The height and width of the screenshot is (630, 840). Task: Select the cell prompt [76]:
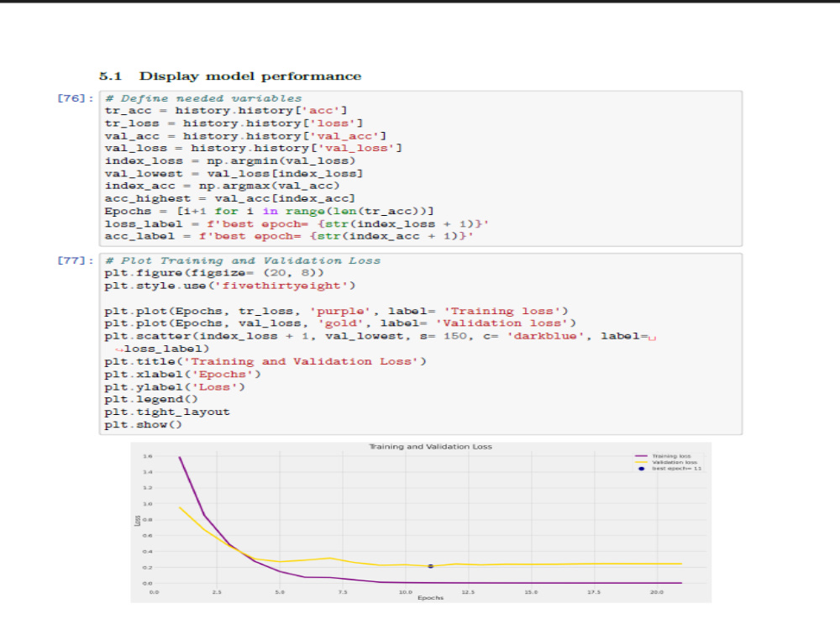(76, 98)
